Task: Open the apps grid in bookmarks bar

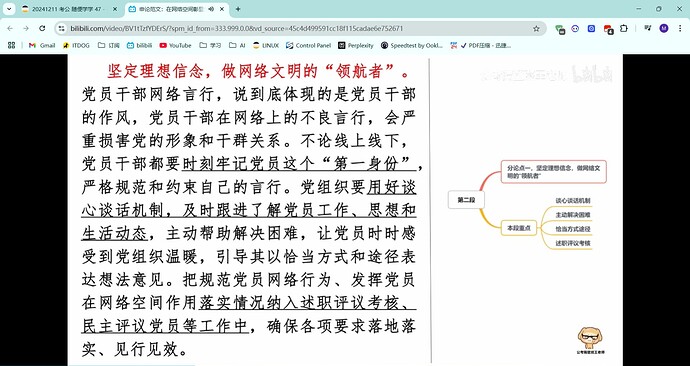Action: pyautogui.click(x=11, y=45)
